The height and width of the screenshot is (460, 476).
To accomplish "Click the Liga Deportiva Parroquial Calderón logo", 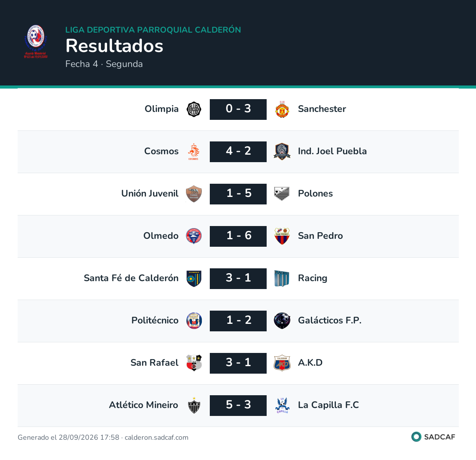I will click(x=36, y=42).
